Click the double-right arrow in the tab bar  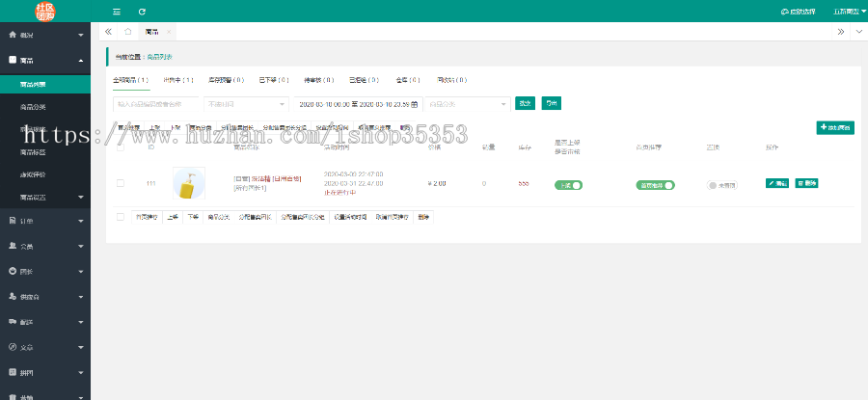click(841, 32)
